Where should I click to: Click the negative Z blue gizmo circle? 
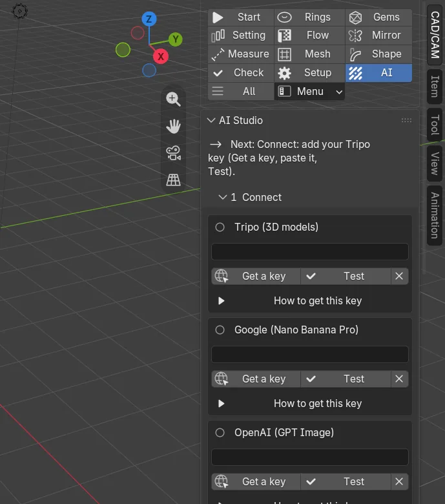(x=149, y=70)
